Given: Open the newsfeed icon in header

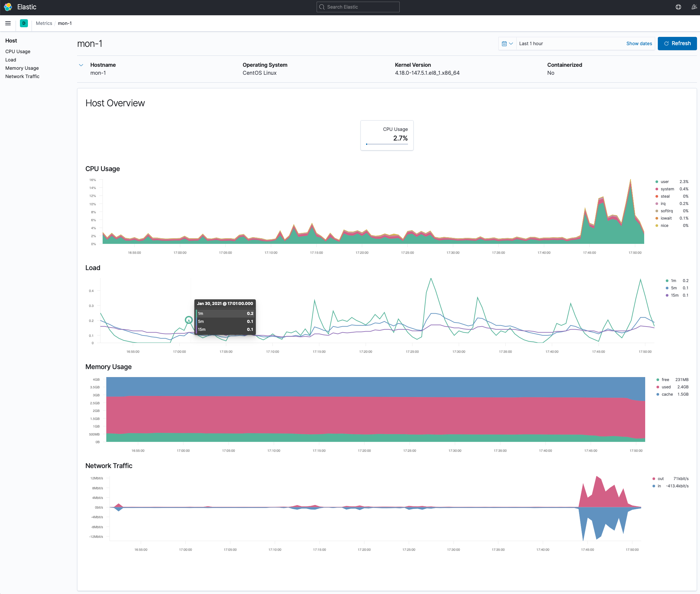Looking at the screenshot, I should coord(694,7).
